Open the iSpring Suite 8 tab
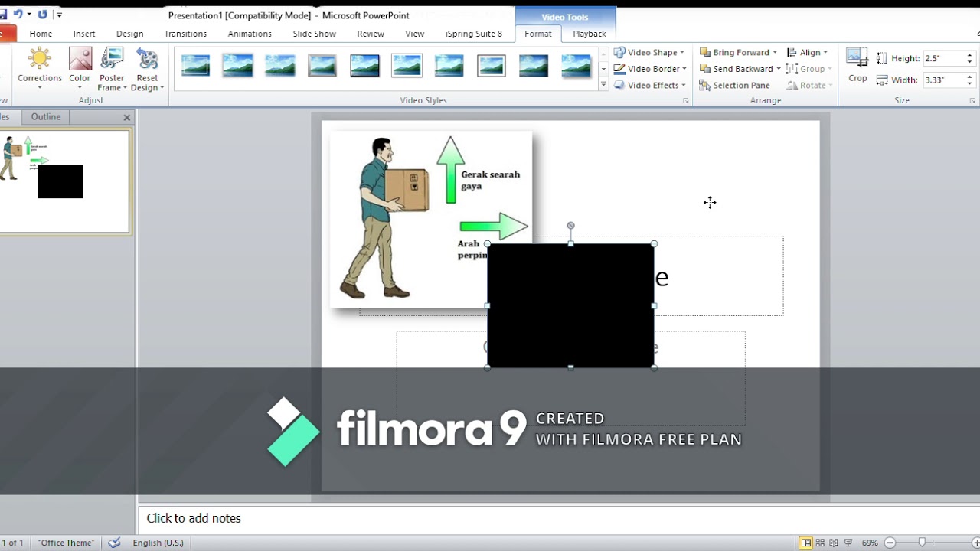The height and width of the screenshot is (551, 980). click(474, 34)
